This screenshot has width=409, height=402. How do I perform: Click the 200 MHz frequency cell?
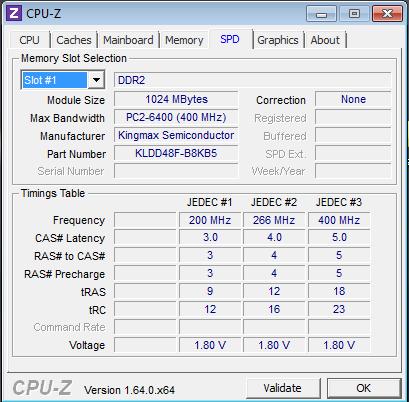click(x=210, y=220)
